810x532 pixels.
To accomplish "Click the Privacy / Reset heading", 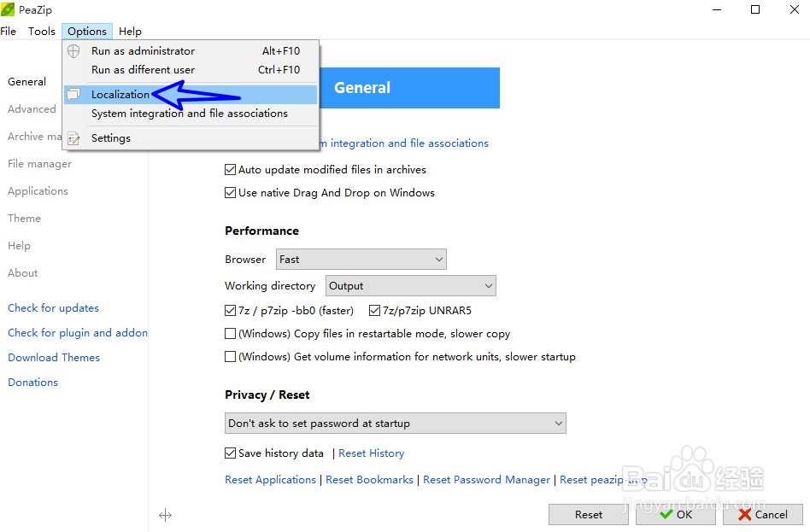I will tap(267, 395).
